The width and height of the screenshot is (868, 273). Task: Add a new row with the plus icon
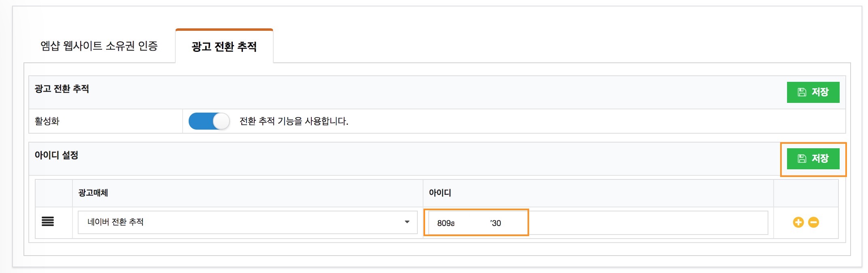pyautogui.click(x=798, y=222)
